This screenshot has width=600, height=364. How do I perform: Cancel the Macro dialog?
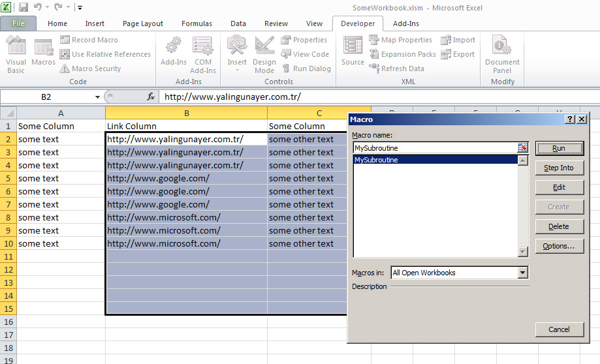click(x=559, y=329)
